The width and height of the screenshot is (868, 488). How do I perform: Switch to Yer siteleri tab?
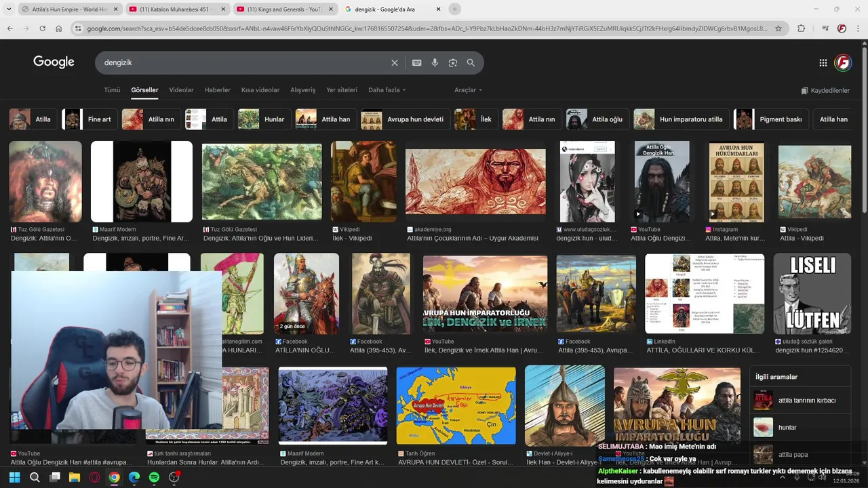coord(342,90)
